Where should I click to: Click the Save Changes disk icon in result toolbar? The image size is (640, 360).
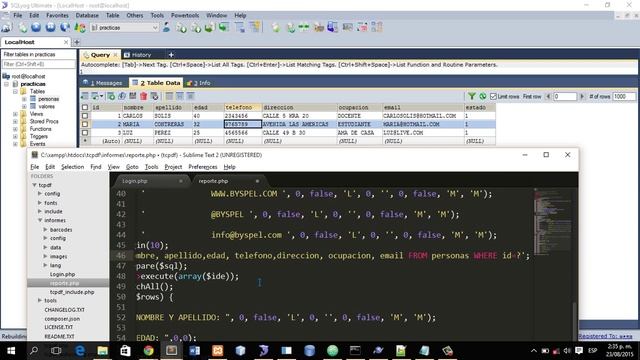pos(133,96)
